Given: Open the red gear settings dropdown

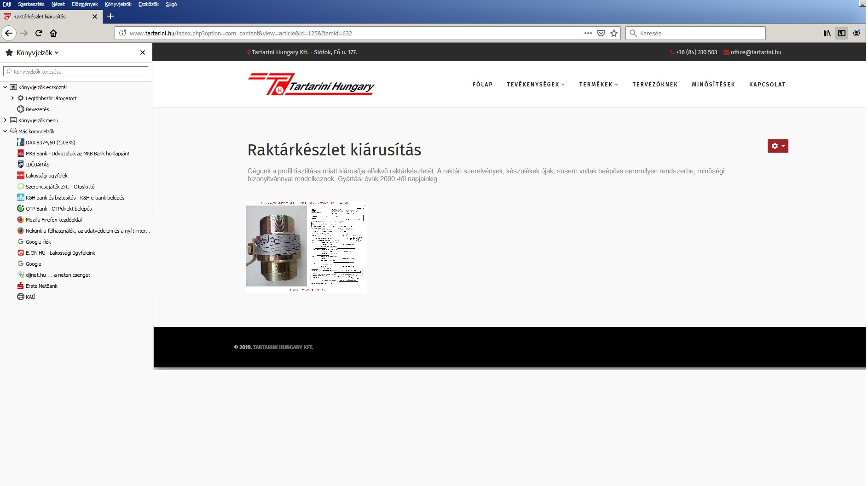Looking at the screenshot, I should pyautogui.click(x=777, y=146).
